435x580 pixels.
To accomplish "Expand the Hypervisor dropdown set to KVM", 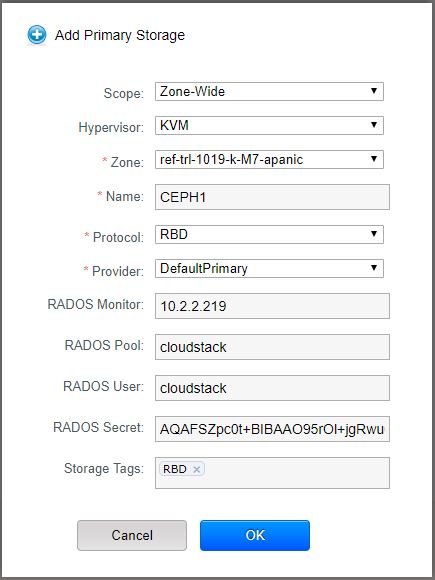I will pos(269,125).
